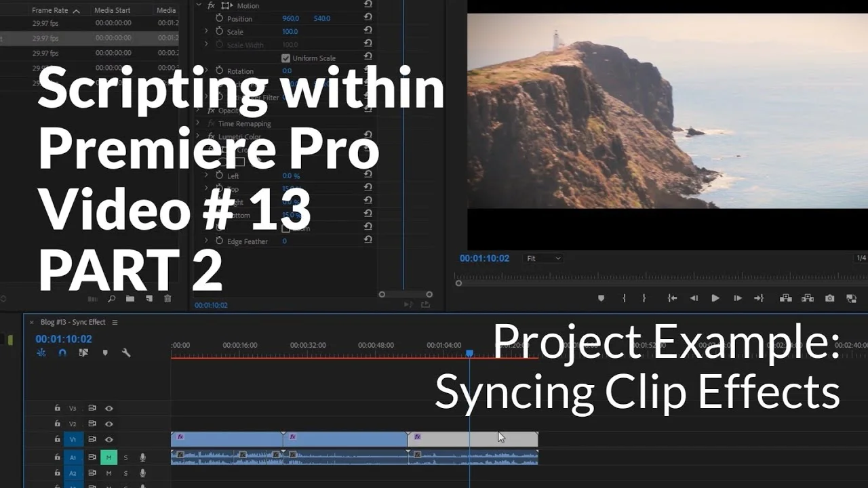This screenshot has height=488, width=868.
Task: Click the blue timeline playhead marker
Action: [x=469, y=353]
